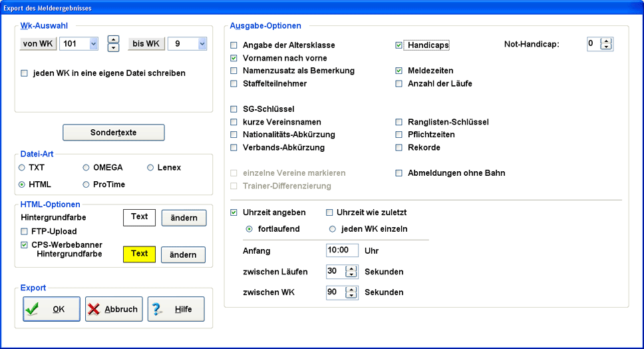This screenshot has height=349, width=644.
Task: Select the jeden WK einzeln option
Action: 333,229
